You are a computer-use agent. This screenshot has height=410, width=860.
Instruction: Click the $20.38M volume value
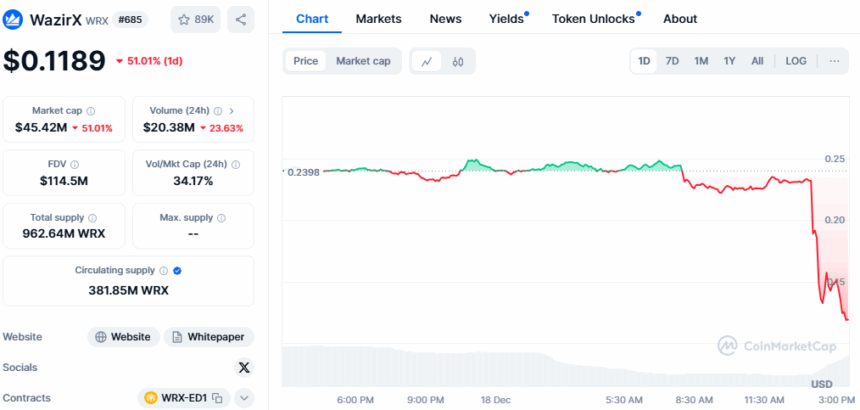tap(169, 128)
